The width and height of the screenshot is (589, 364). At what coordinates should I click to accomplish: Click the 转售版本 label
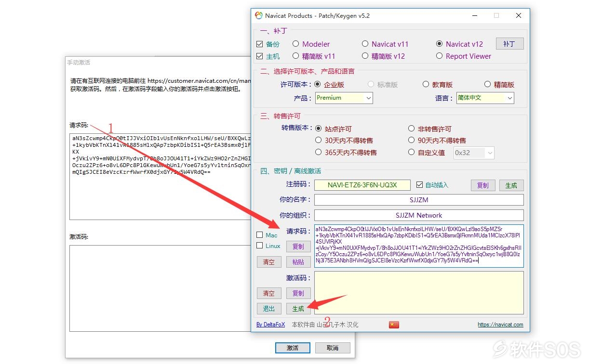(x=296, y=129)
